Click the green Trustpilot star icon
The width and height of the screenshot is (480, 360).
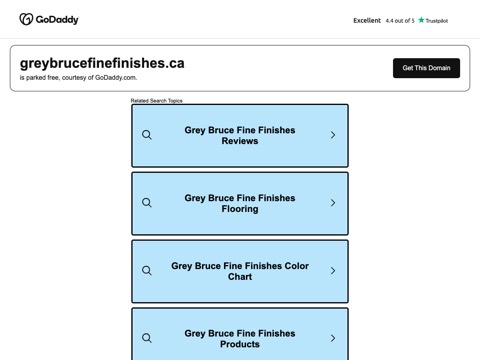click(421, 20)
